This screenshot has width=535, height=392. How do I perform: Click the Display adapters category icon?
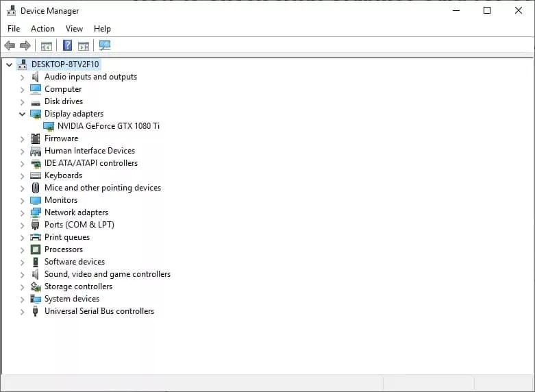[36, 114]
